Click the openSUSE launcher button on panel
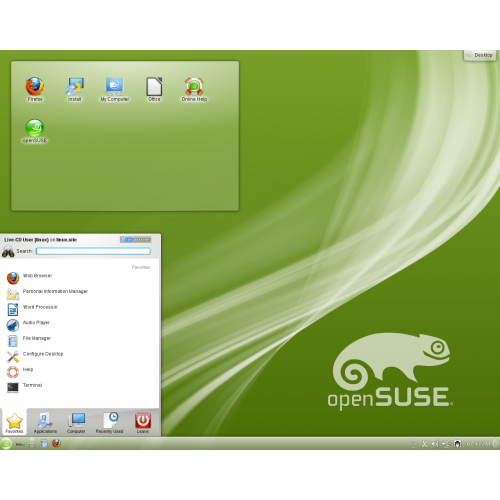This screenshot has width=500, height=500. tap(6, 444)
